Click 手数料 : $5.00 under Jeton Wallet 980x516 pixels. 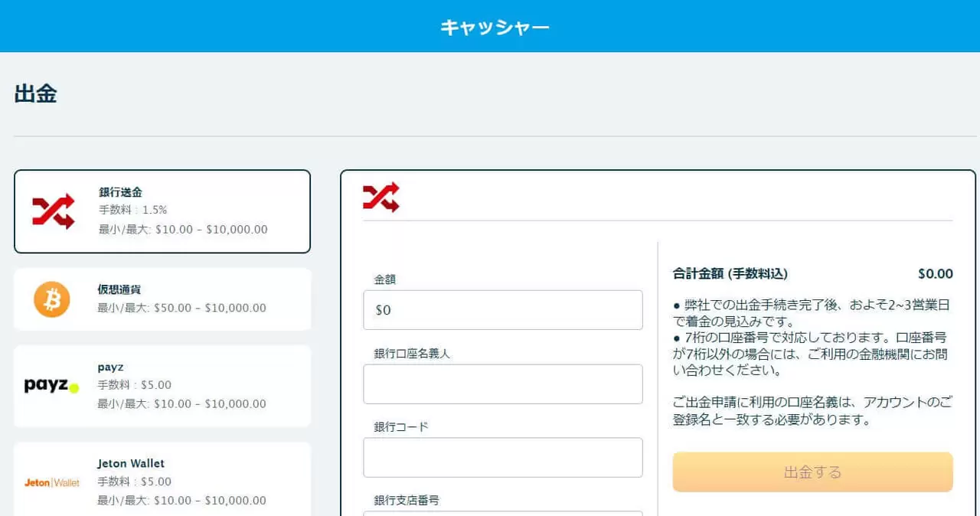click(x=135, y=482)
